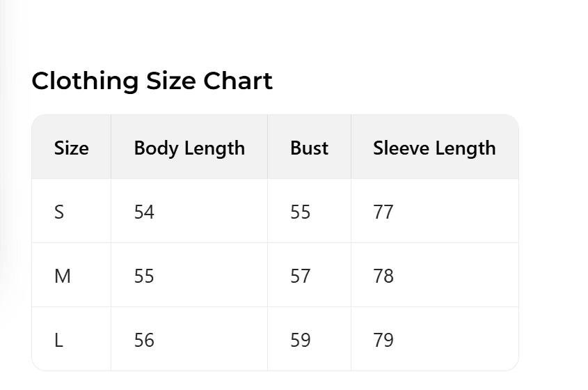The image size is (588, 390).
Task: Select sleeve length value 77
Action: pos(383,212)
